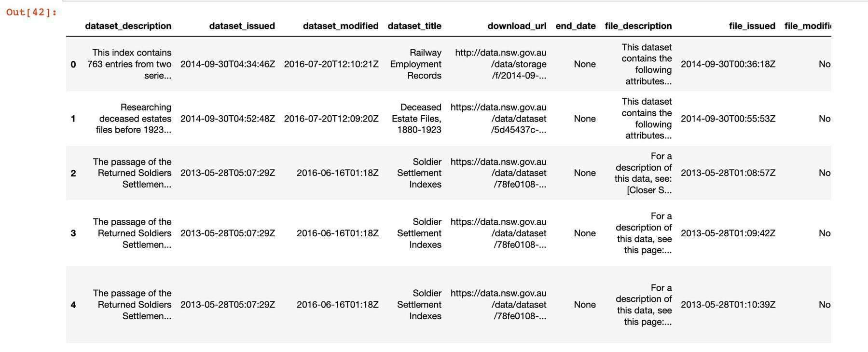Image resolution: width=868 pixels, height=352 pixels.
Task: Click the Out[42] output prompt label
Action: (32, 13)
